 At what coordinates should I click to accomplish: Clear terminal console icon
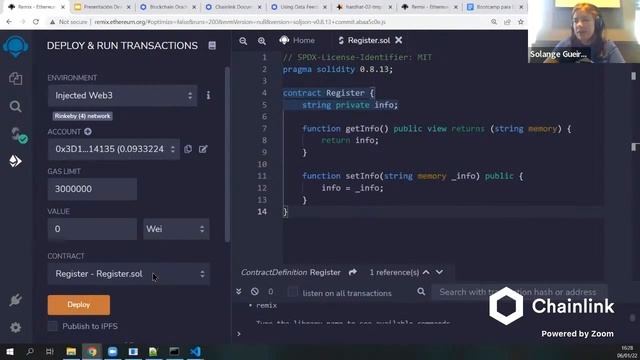(255, 291)
